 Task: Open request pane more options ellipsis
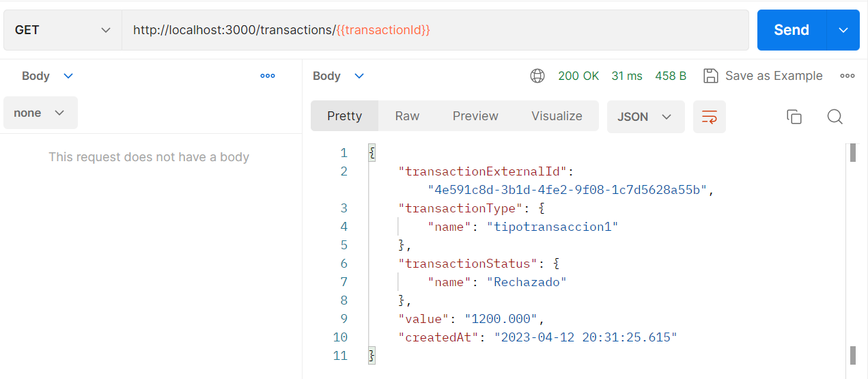pyautogui.click(x=268, y=76)
